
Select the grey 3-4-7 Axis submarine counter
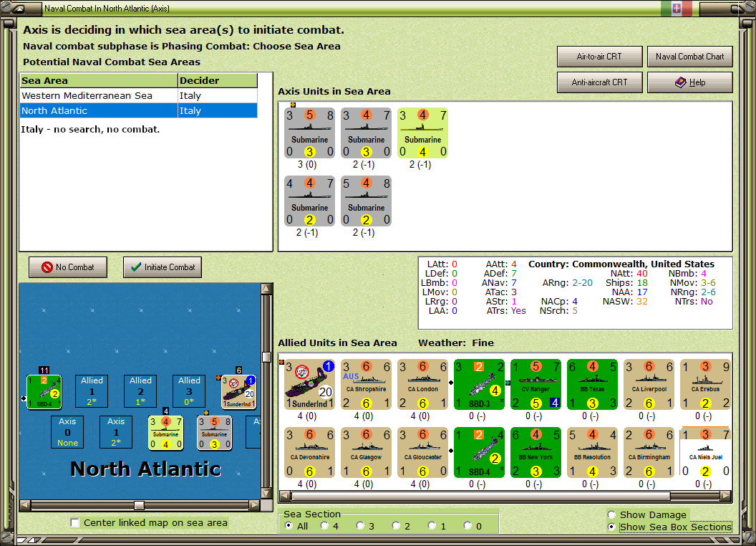pos(366,133)
